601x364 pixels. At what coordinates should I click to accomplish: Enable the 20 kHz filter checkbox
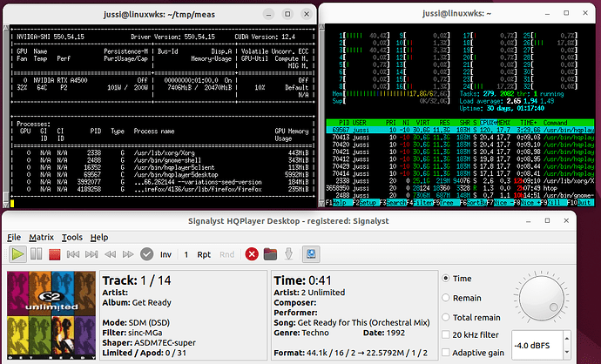tap(446, 334)
